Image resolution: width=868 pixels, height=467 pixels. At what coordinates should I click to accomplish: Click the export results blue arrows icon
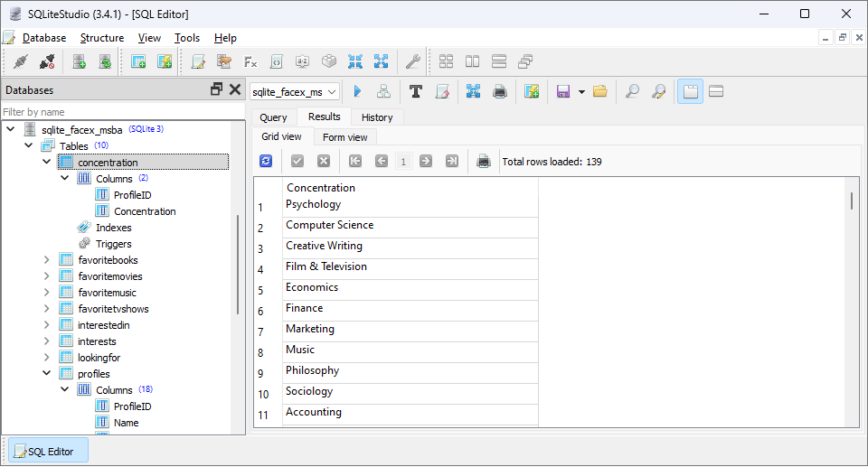(473, 91)
